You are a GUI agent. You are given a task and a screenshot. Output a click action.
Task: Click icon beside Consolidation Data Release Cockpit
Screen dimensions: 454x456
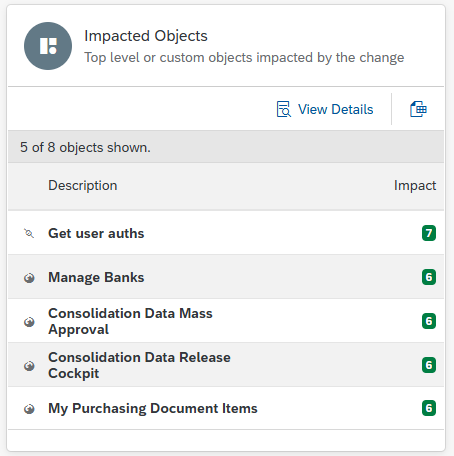pos(29,366)
